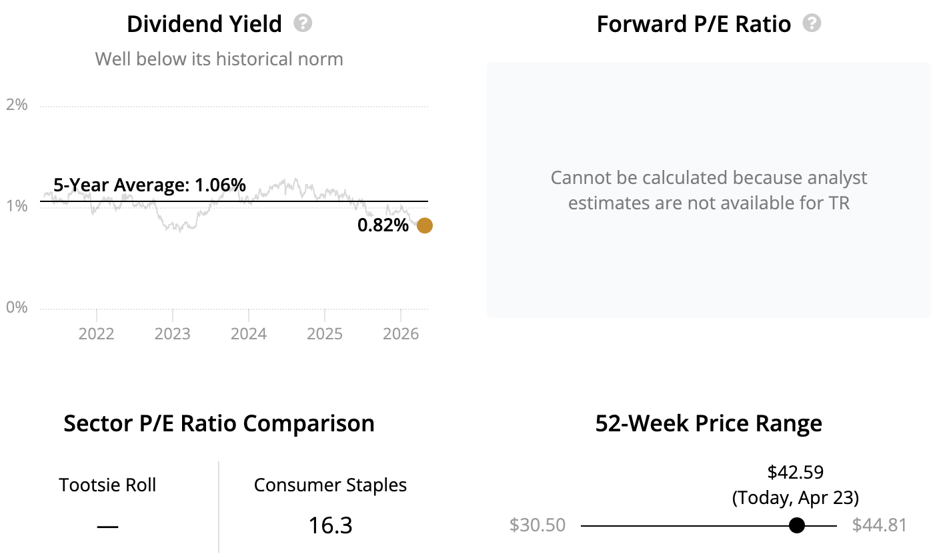Click the Forward P/E Ratio heading
This screenshot has width=943, height=560.
click(x=694, y=24)
